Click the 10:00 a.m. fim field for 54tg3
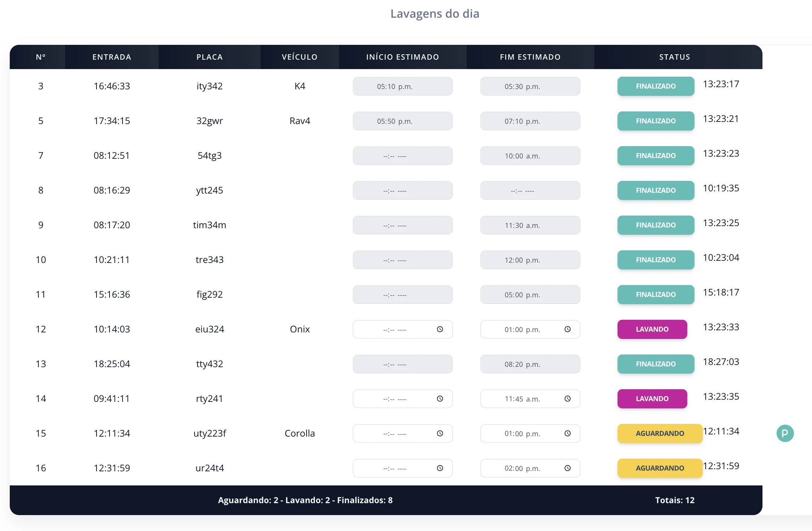Image resolution: width=812 pixels, height=531 pixels. (530, 156)
